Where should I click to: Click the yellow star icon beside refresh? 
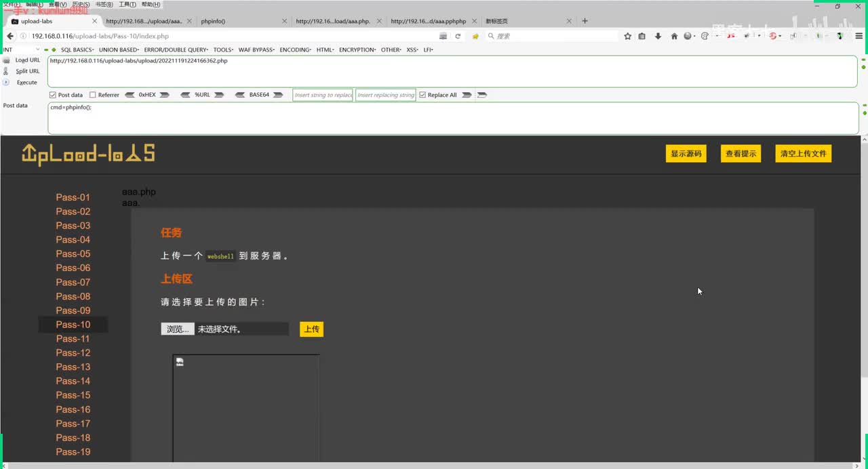[475, 36]
